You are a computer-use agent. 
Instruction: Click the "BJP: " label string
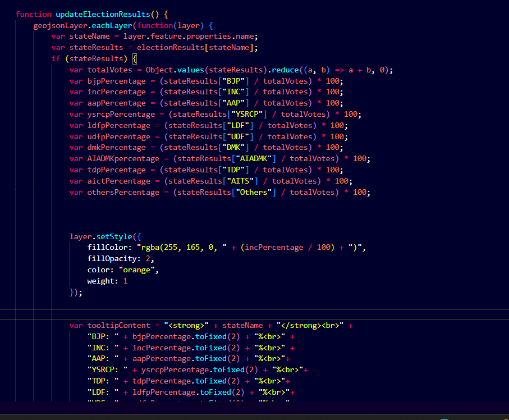103,337
